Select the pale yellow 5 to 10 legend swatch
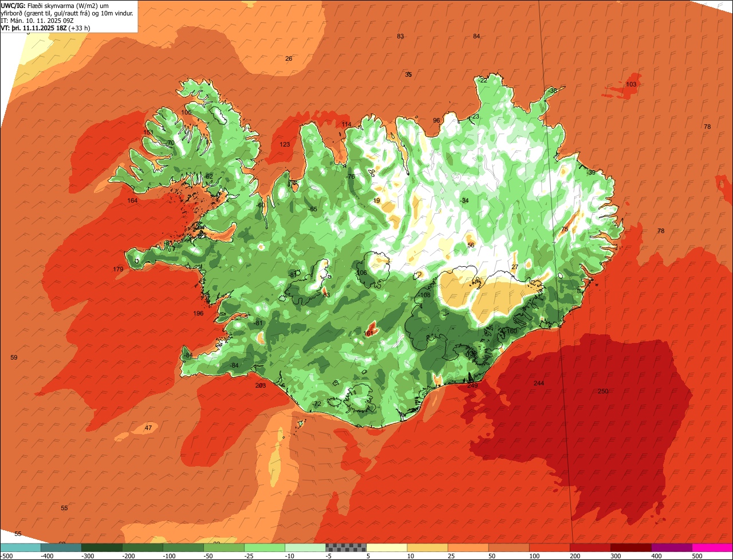The image size is (733, 560). 386,547
